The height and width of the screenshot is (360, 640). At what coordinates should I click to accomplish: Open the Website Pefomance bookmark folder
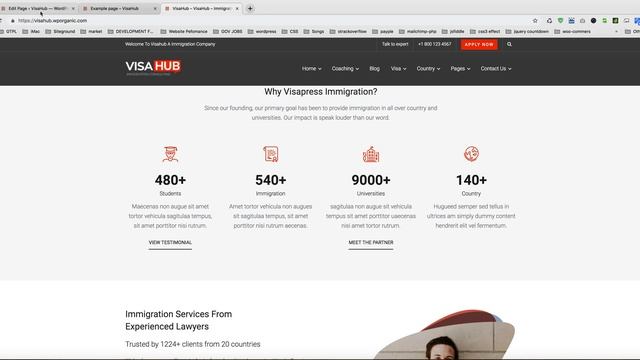click(x=184, y=31)
